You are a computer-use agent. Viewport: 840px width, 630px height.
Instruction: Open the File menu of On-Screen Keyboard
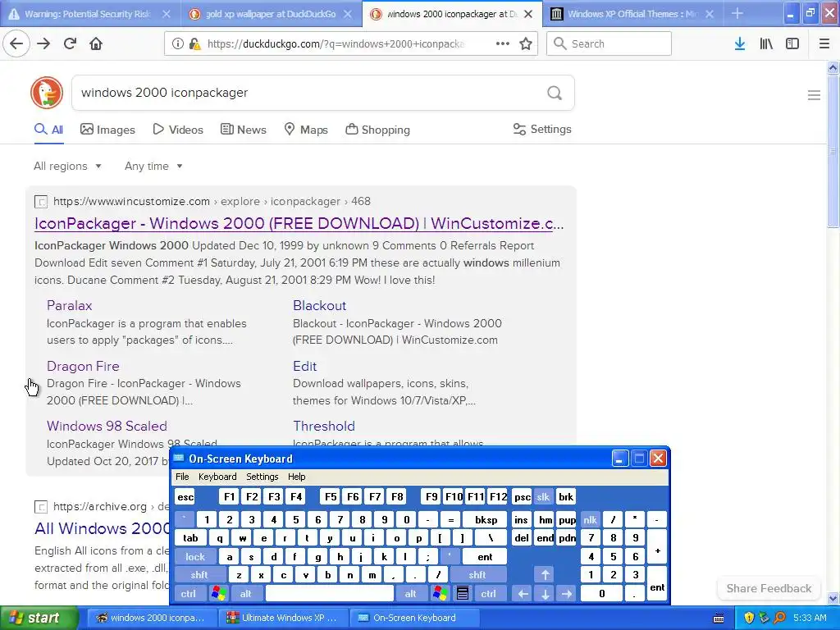tap(182, 477)
